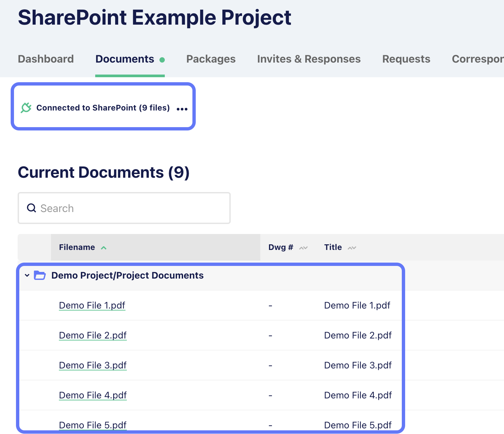
Task: Click the Title cell reading Demo File 4.pdf
Action: [358, 395]
